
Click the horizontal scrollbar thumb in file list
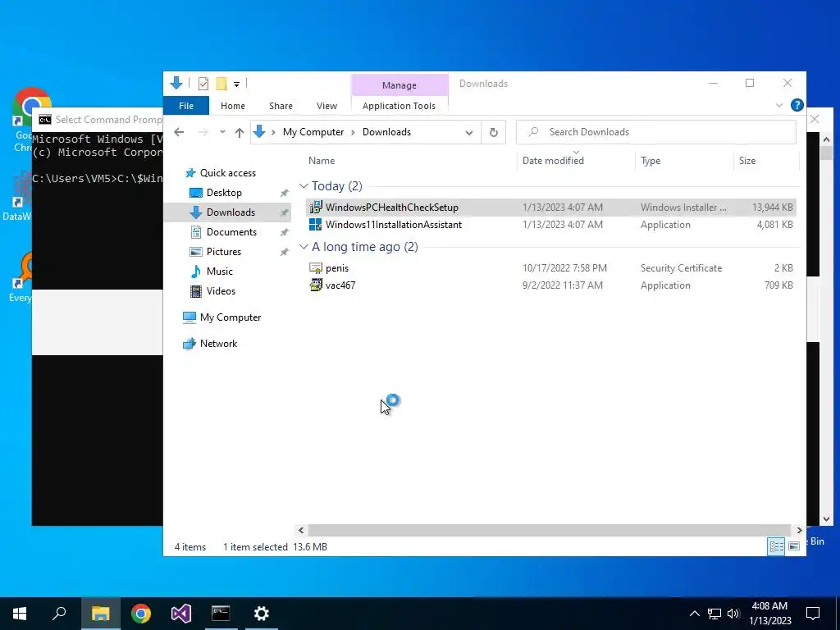coord(550,530)
